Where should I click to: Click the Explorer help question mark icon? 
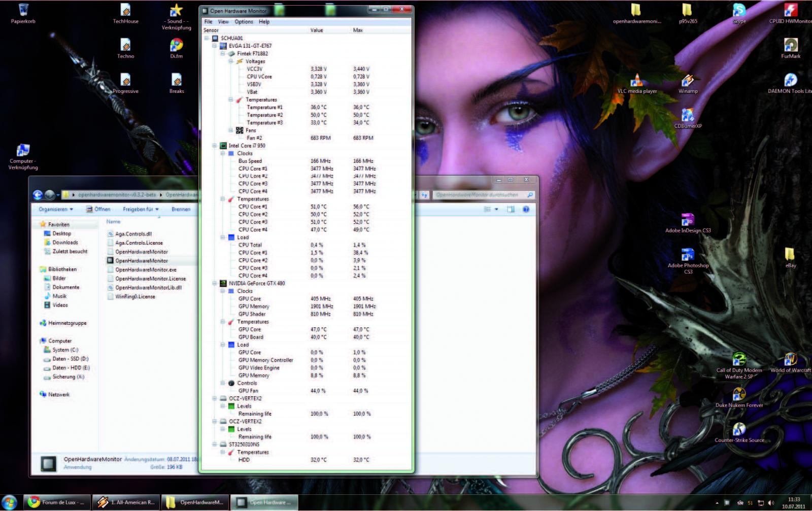(x=526, y=209)
